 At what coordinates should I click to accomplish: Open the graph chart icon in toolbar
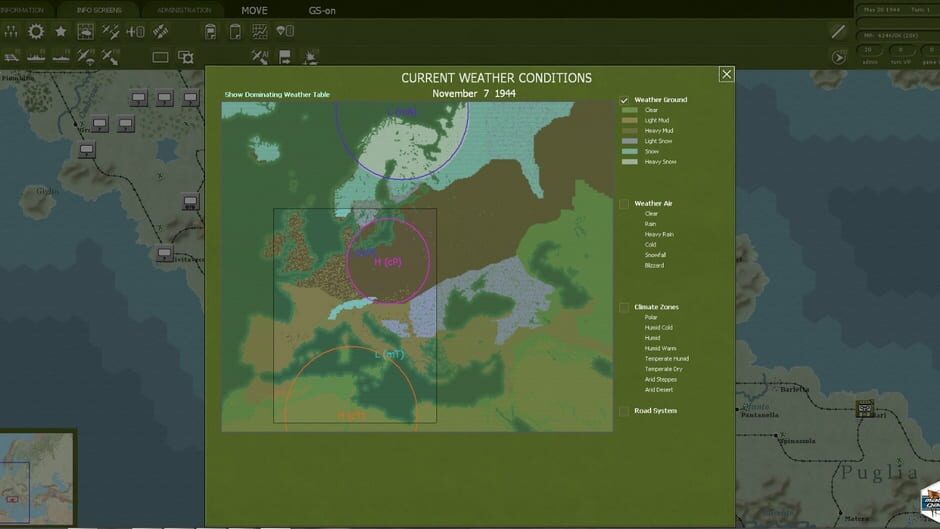point(260,31)
